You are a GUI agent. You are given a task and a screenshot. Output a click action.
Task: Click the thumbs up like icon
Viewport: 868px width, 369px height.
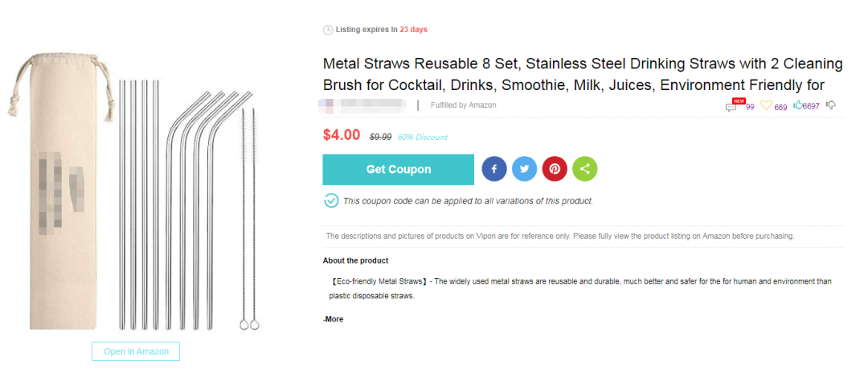[x=797, y=105]
